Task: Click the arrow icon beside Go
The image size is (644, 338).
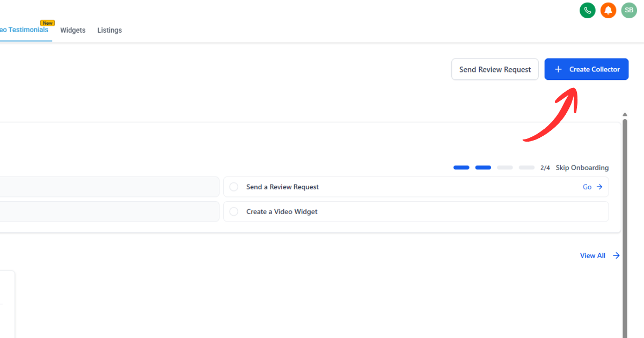Action: (x=599, y=187)
